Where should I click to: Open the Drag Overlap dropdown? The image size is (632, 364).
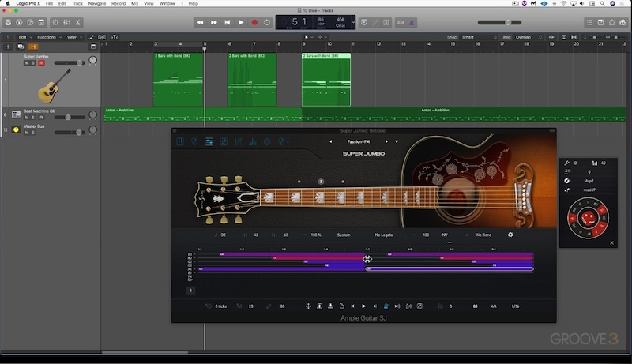coord(529,37)
